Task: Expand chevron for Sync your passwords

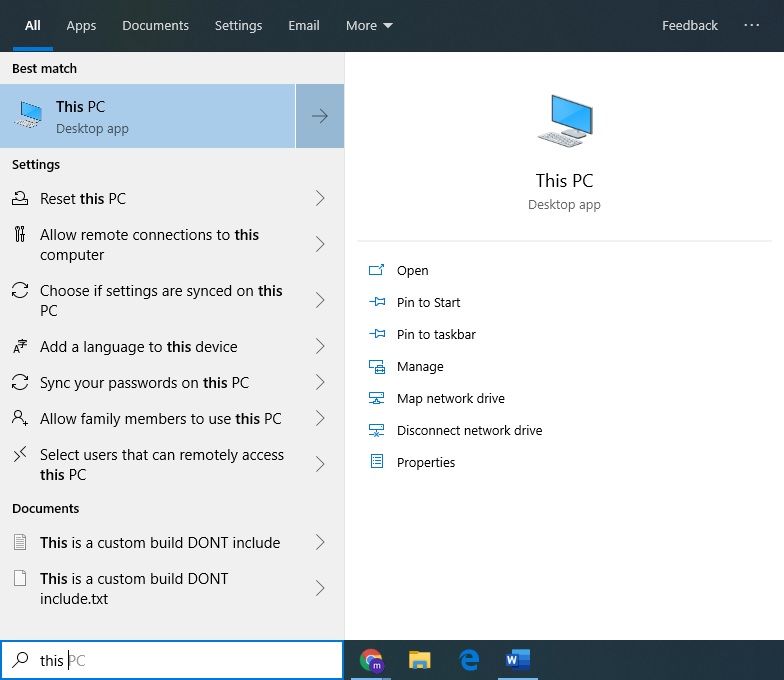Action: [320, 382]
